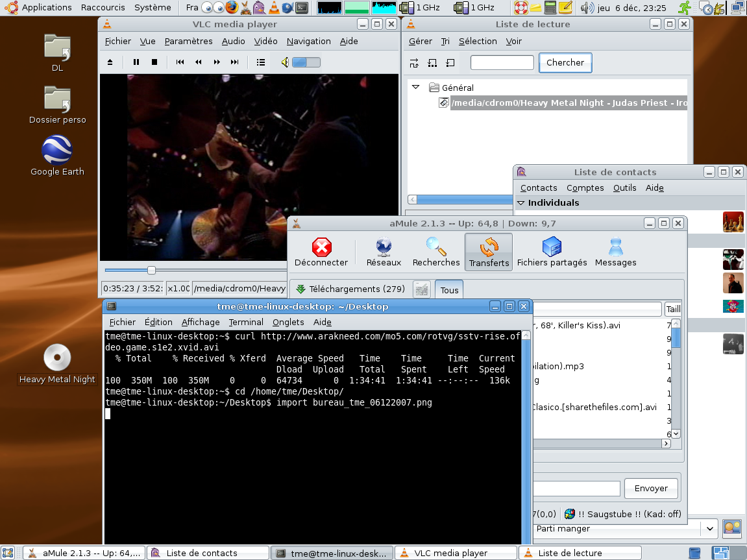Image resolution: width=747 pixels, height=560 pixels.
Task: Click the Taill column header in aMule
Action: [673, 309]
